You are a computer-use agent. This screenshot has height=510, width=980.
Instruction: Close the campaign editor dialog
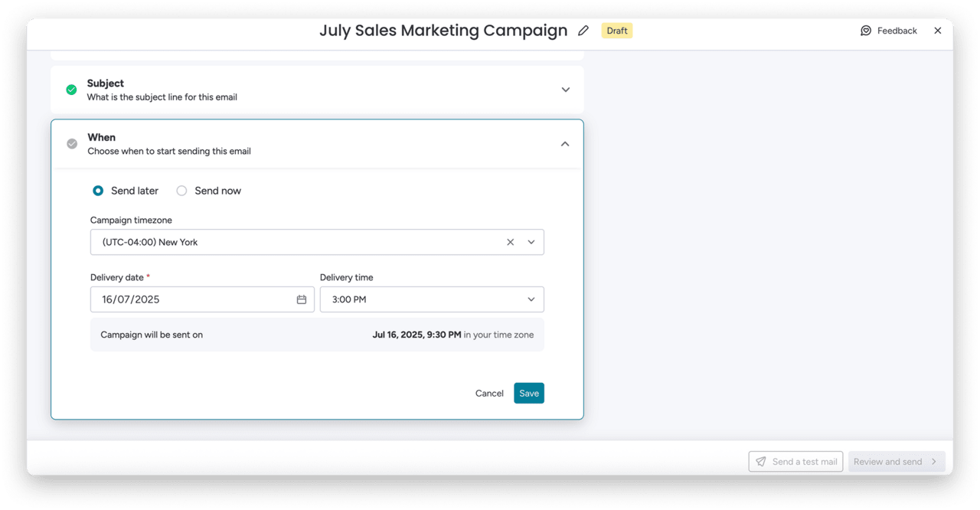[x=938, y=31]
